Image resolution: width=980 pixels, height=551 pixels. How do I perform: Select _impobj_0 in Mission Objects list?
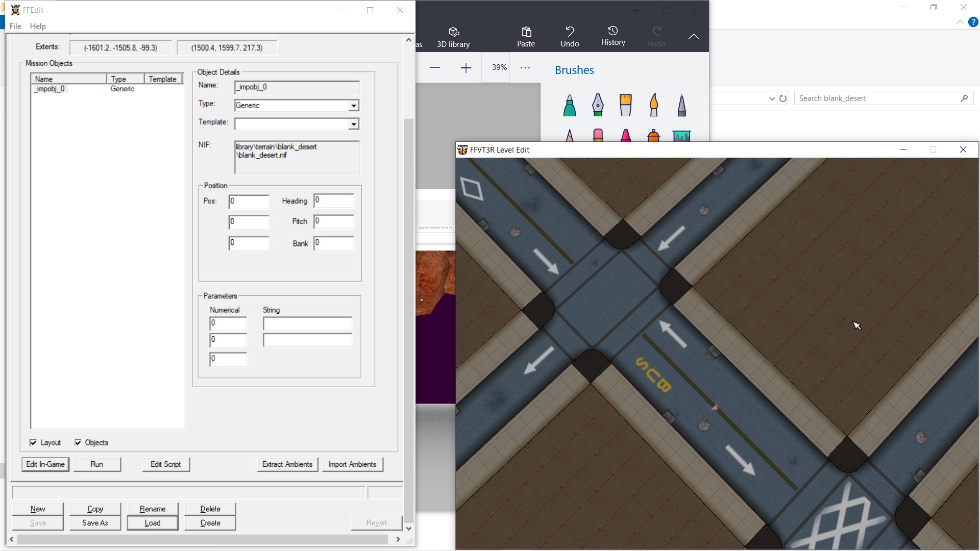[50, 89]
